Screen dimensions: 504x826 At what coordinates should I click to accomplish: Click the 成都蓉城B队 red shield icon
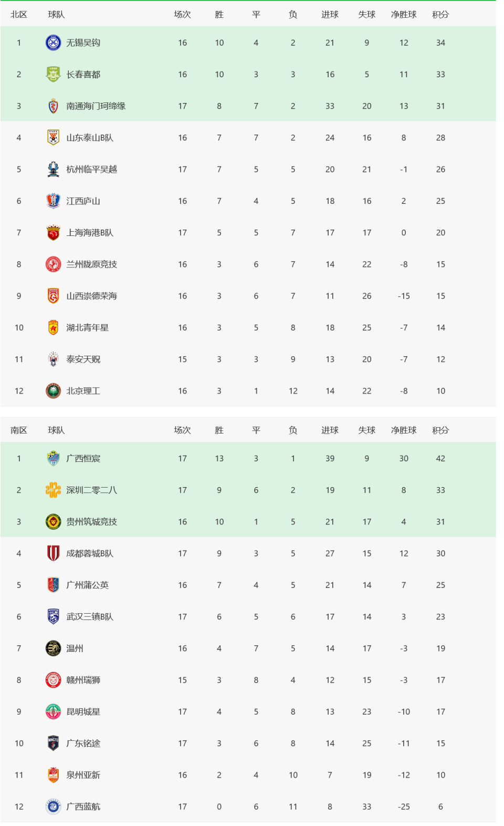click(x=53, y=553)
